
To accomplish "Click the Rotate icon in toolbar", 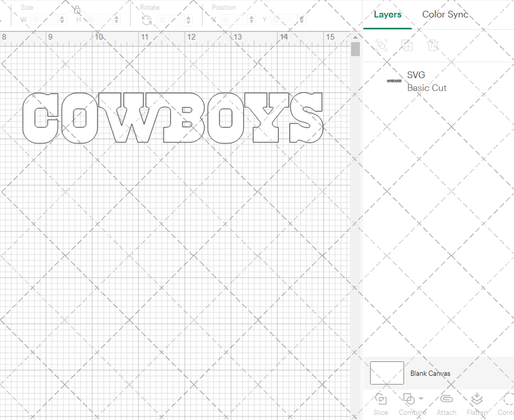I will click(x=146, y=20).
